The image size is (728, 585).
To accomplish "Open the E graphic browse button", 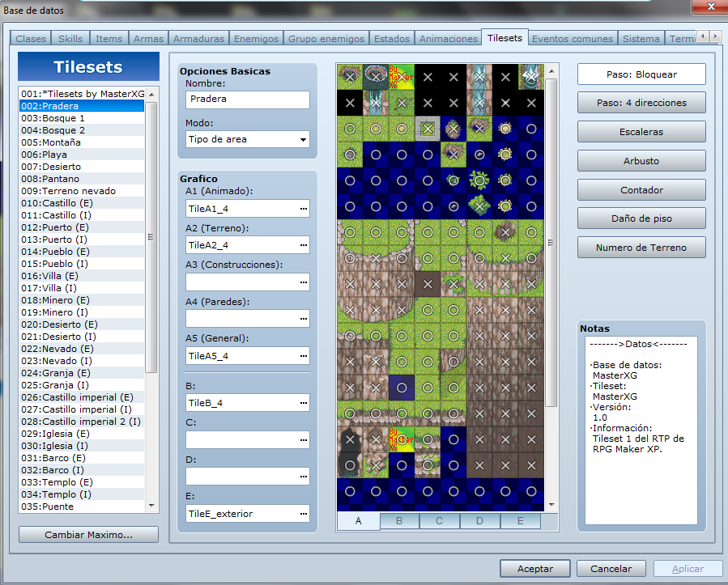I will click(x=303, y=514).
